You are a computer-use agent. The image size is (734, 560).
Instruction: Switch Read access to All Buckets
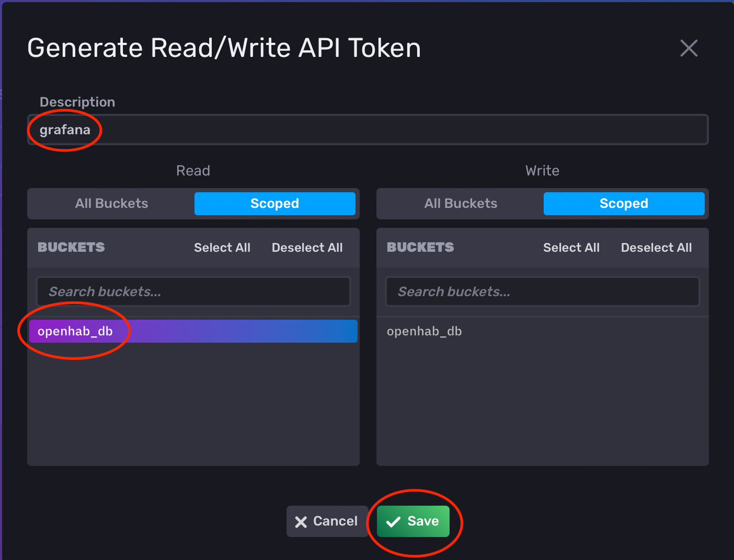111,204
